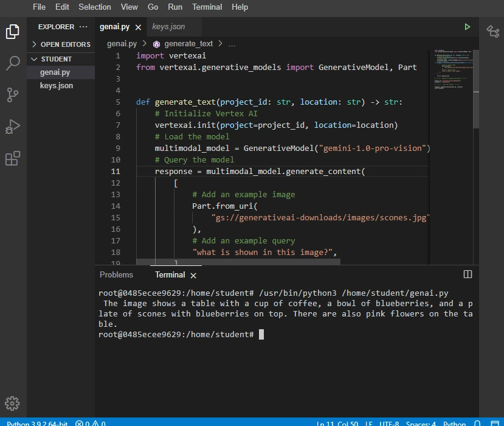Toggle the terminal panel split layout icon
The width and height of the screenshot is (504, 426).
coord(468,274)
